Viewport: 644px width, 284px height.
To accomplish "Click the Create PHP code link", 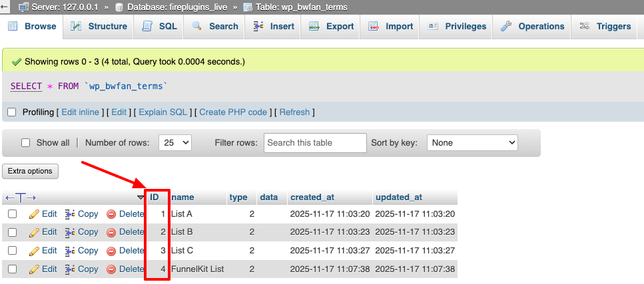I will pyautogui.click(x=232, y=112).
